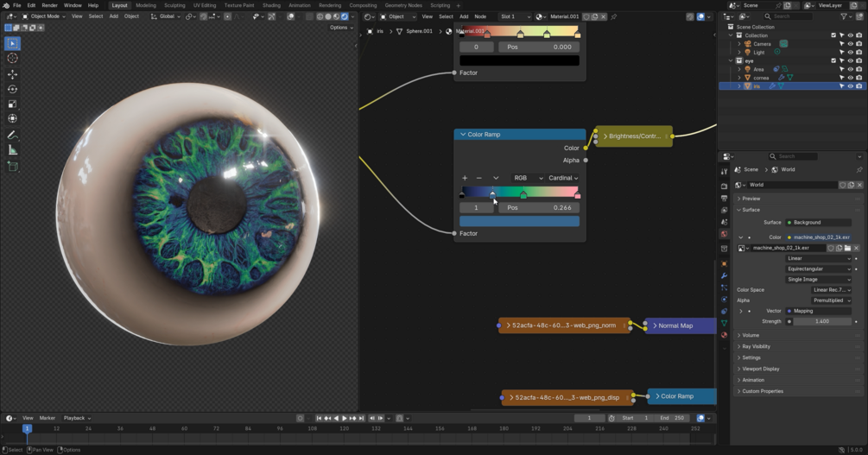Open the Material properties tab
The image size is (868, 455).
(724, 335)
